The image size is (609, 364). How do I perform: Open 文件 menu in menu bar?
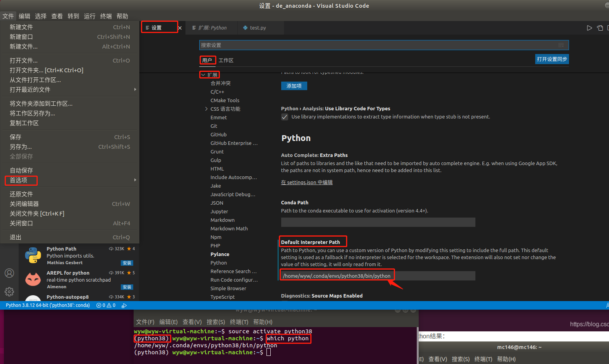(x=8, y=16)
